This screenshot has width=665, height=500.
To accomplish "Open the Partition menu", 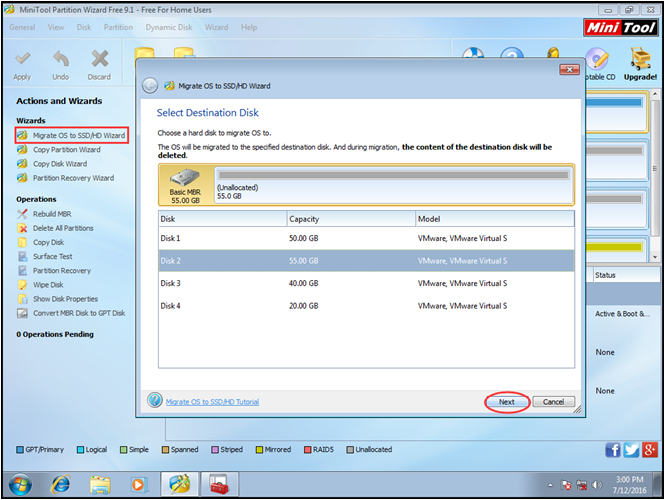I will (x=118, y=27).
